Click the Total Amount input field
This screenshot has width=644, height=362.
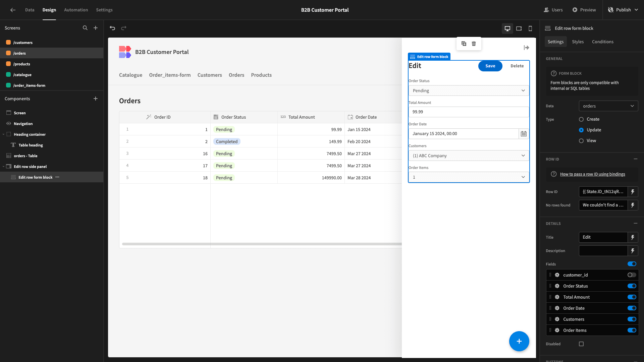[469, 112]
